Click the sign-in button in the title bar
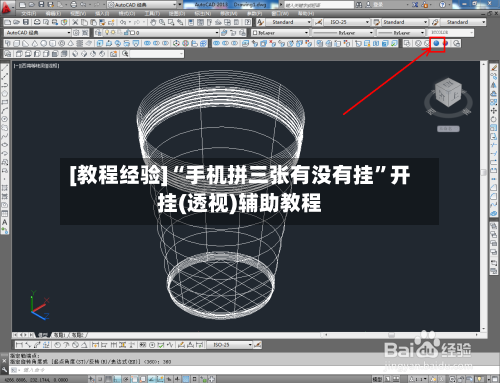This screenshot has width=500, height=383. click(375, 5)
